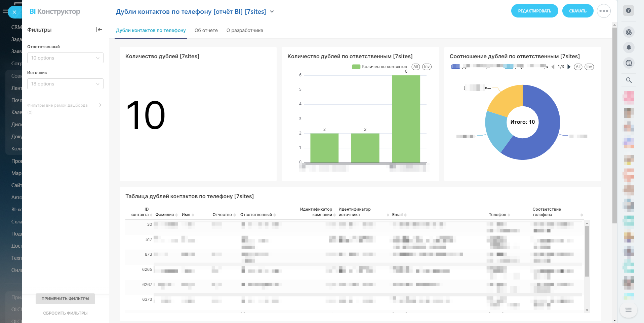This screenshot has height=323, width=644.
Task: Click green Количество контактов legend swatch
Action: (x=356, y=67)
